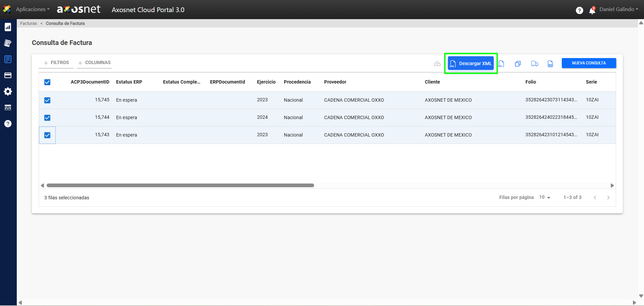Uncheck the row 15,744 checkbox
The height and width of the screenshot is (306, 644).
tap(47, 118)
